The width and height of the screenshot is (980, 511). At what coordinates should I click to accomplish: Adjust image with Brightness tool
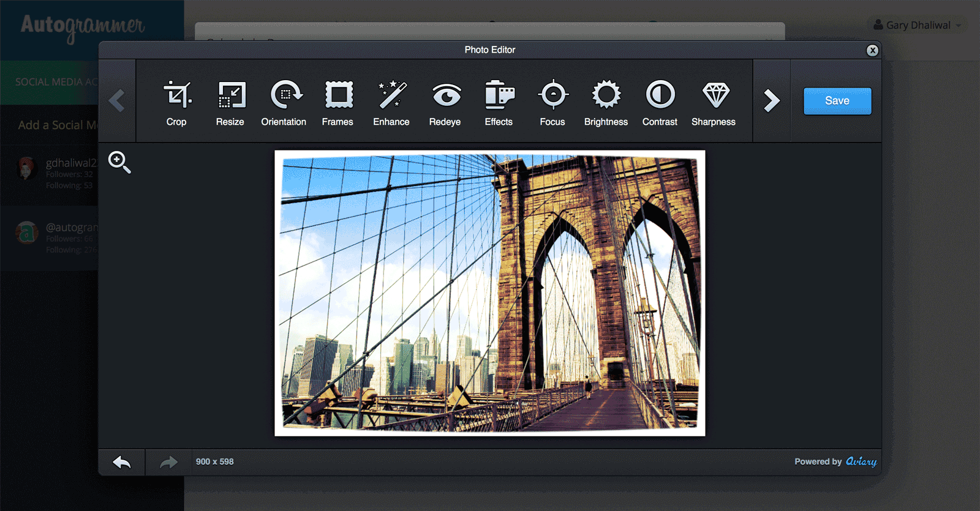pyautogui.click(x=606, y=102)
